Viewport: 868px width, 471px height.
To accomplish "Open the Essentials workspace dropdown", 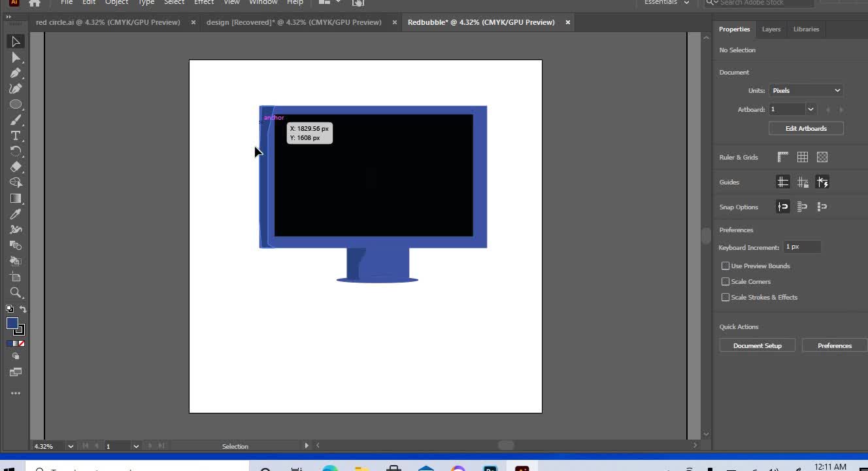I will pyautogui.click(x=667, y=3).
